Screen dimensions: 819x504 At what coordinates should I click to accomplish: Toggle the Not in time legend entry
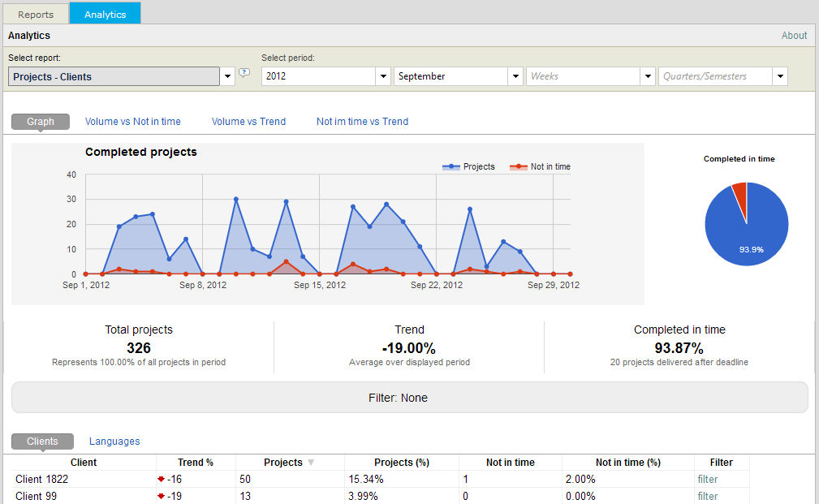click(541, 166)
